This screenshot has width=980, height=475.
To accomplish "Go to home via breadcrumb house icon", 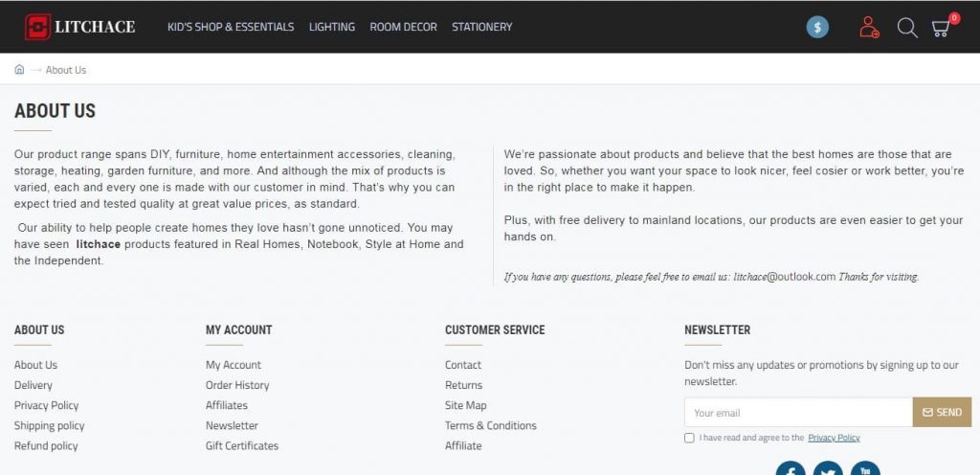I will (x=19, y=69).
